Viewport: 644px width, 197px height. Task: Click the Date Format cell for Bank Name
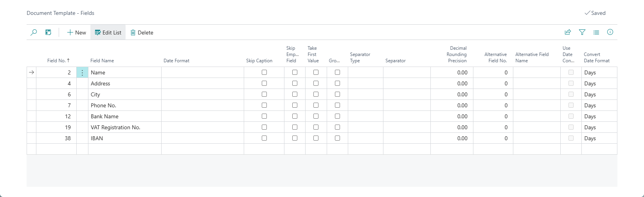point(202,116)
